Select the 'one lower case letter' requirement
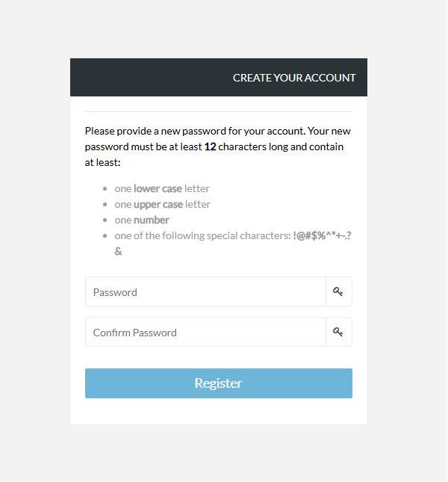 click(x=162, y=189)
